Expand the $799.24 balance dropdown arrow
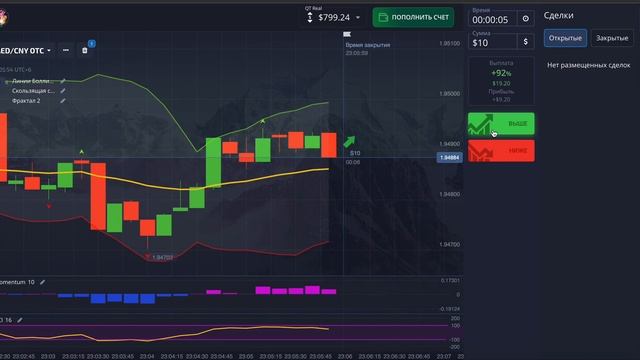 pos(358,18)
